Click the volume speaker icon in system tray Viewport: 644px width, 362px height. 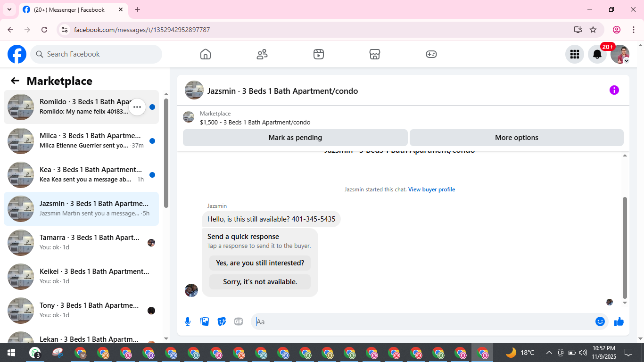[x=583, y=353]
